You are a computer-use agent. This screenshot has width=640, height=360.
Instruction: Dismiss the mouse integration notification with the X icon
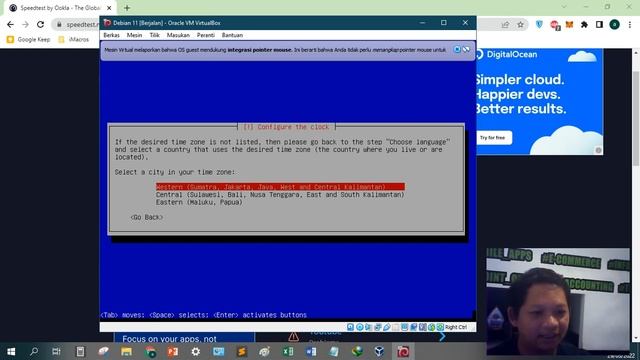point(457,49)
